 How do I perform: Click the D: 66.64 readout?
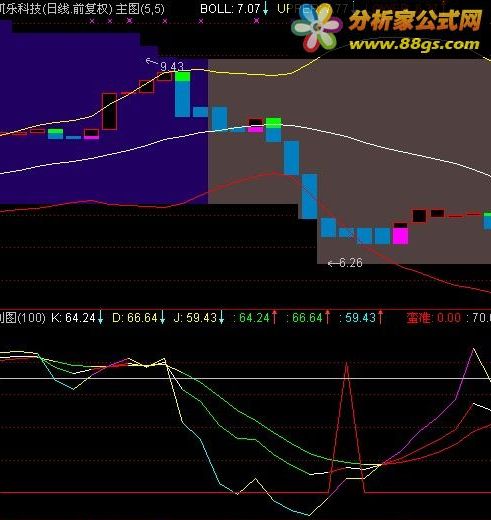coord(135,318)
